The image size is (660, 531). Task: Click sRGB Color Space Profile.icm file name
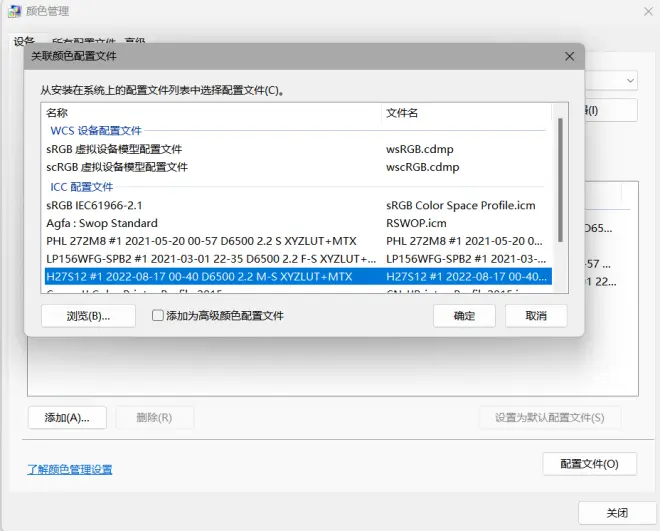coord(460,206)
